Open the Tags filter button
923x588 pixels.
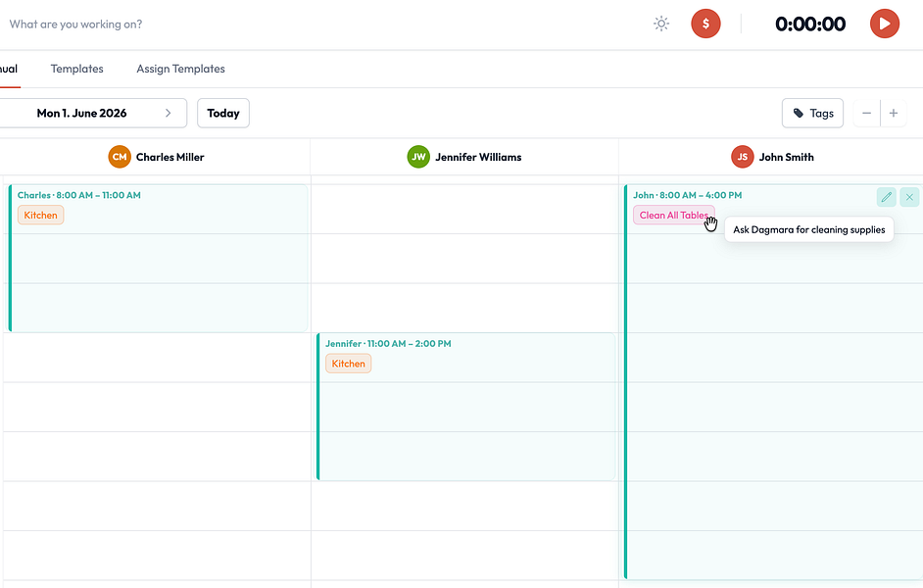(812, 113)
